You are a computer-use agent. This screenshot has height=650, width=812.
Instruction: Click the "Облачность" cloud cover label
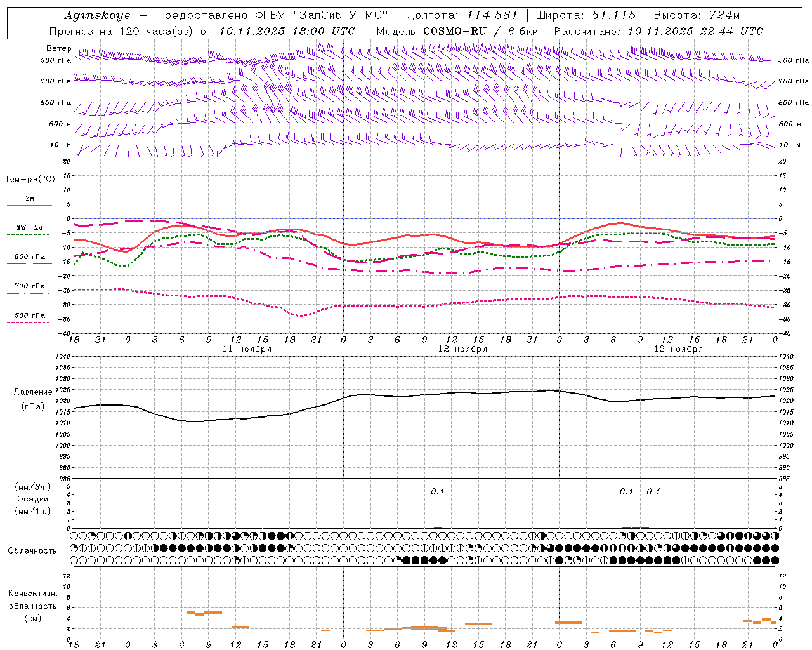[32, 550]
